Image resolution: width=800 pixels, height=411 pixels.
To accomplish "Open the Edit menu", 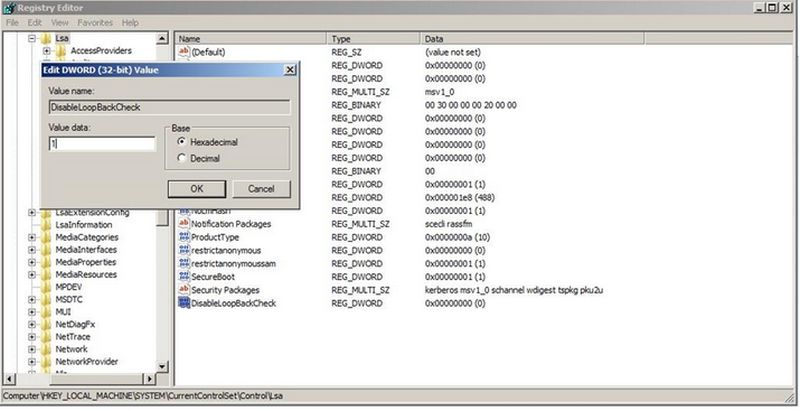I will pyautogui.click(x=35, y=22).
